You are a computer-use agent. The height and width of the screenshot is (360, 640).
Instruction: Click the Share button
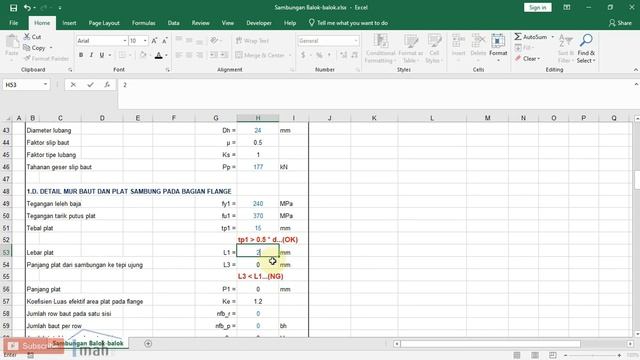pyautogui.click(x=620, y=23)
